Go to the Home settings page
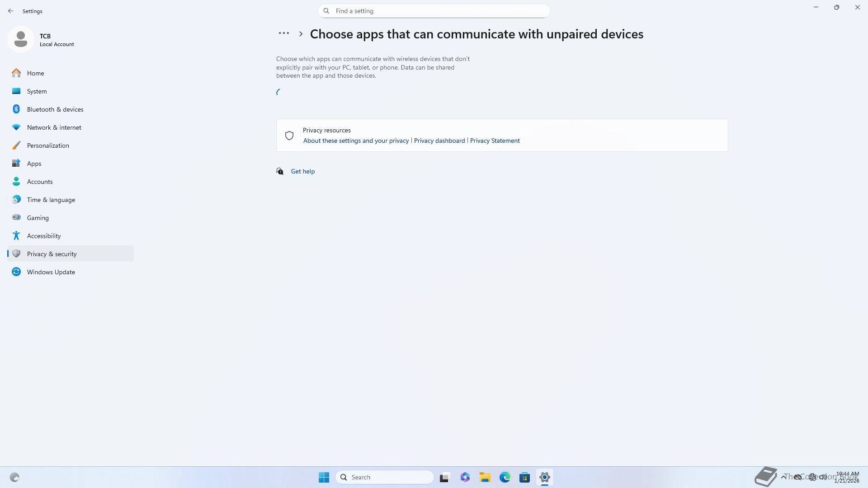This screenshot has width=868, height=488. [x=35, y=73]
